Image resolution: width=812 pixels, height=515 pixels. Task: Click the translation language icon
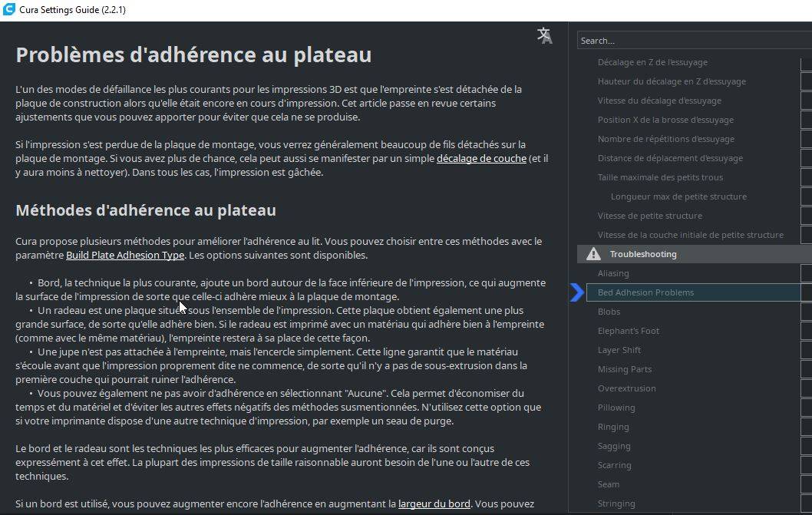pos(544,35)
